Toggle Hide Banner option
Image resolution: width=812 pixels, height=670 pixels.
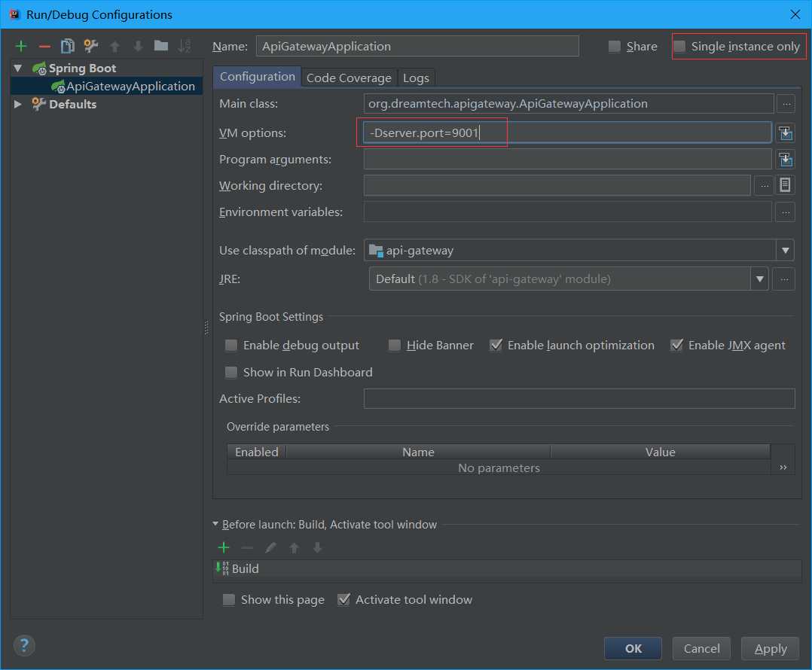click(395, 345)
